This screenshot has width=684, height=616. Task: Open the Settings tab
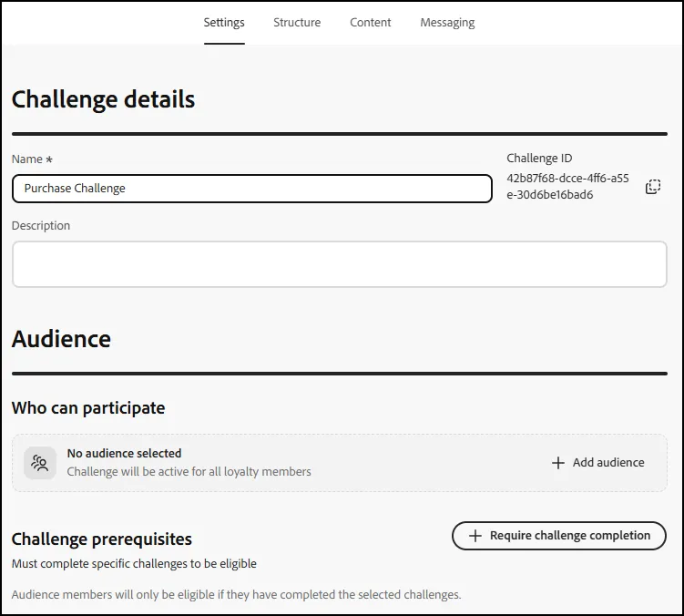pyautogui.click(x=224, y=22)
